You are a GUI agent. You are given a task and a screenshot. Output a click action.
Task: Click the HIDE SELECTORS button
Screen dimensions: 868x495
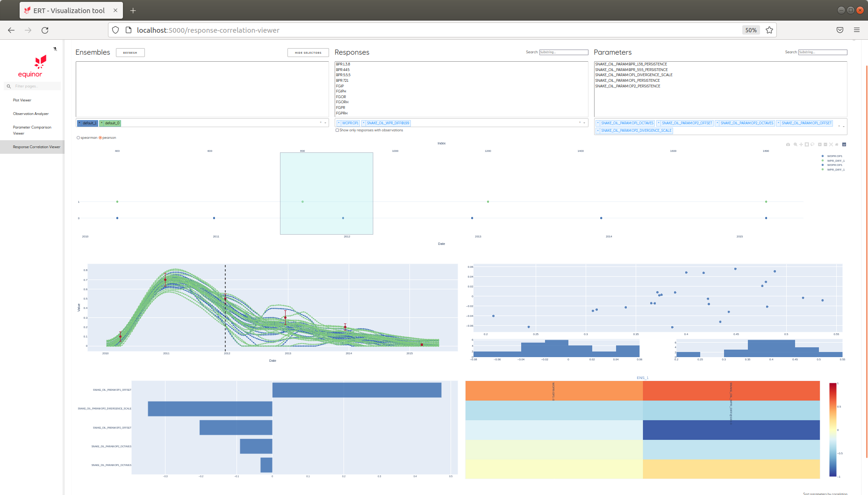click(x=308, y=52)
